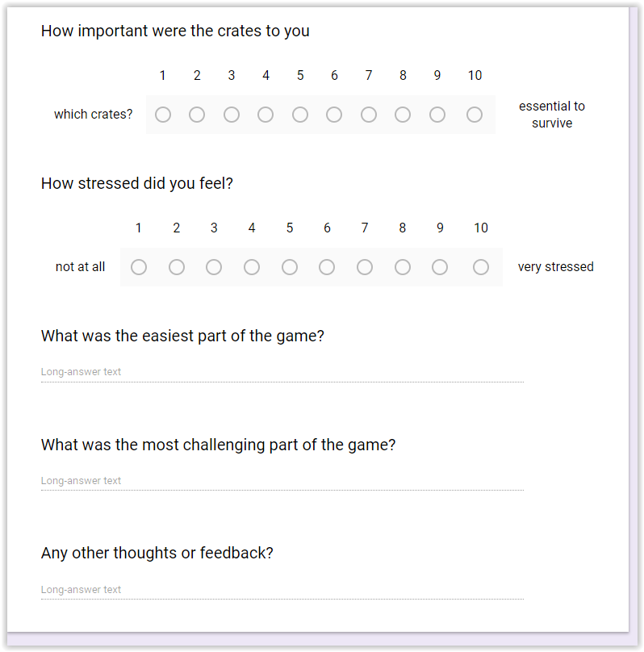The height and width of the screenshot is (652, 644).
Task: Select stress level 1, not at all
Action: pos(139,267)
